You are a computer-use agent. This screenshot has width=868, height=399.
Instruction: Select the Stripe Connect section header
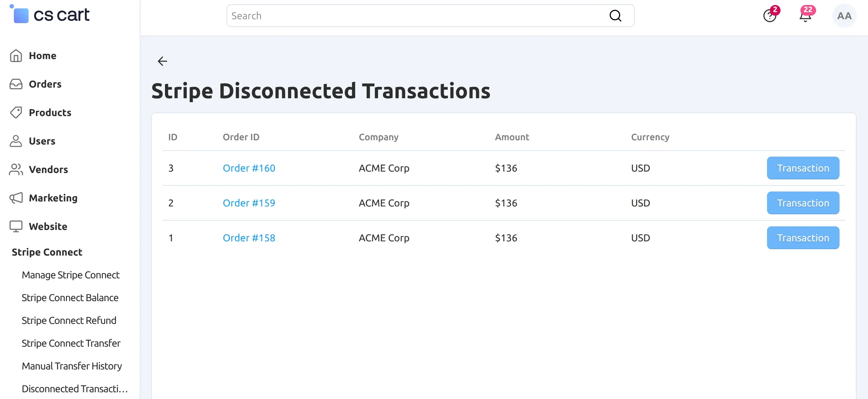47,252
